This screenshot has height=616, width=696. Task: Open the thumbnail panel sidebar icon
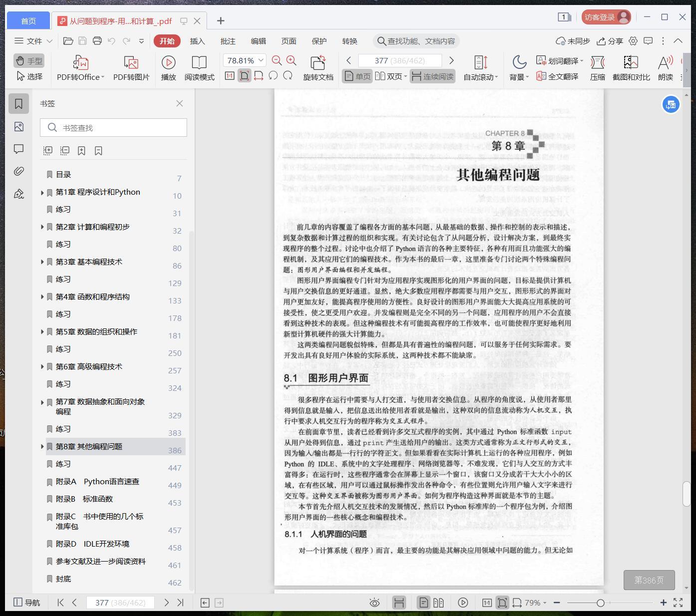pos(18,127)
